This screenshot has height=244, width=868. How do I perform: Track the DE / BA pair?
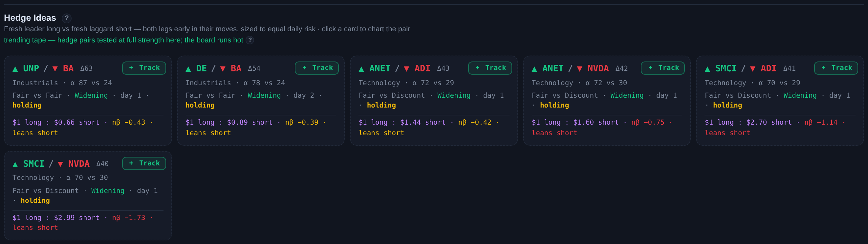[317, 68]
